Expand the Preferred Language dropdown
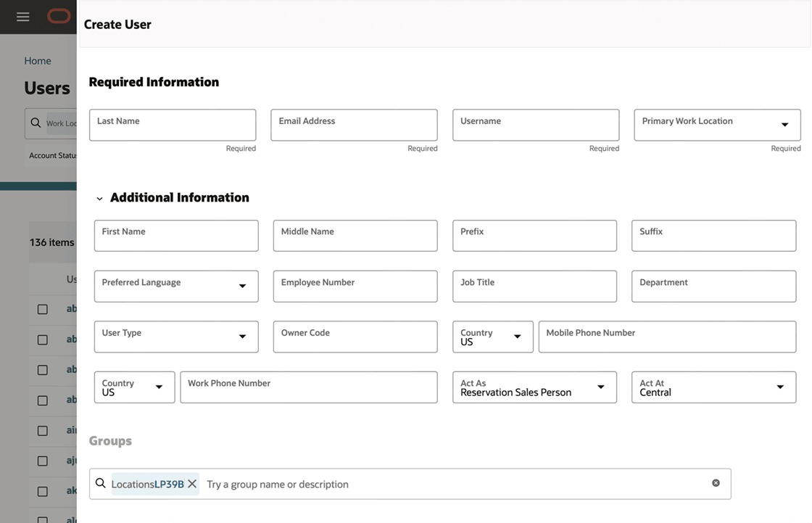The height and width of the screenshot is (523, 812). coord(242,287)
